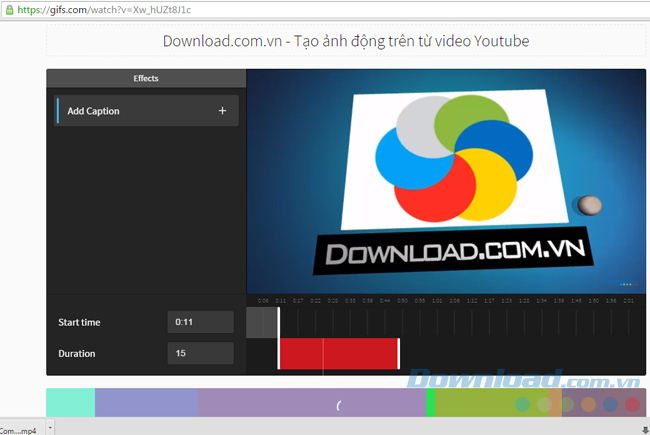This screenshot has width=650, height=435.
Task: Select the Effects panel tab
Action: pyautogui.click(x=146, y=78)
